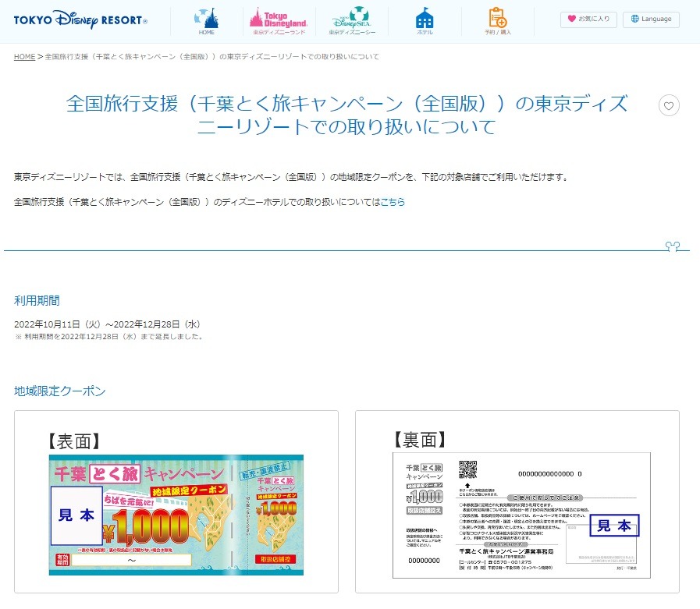Open the HOME castle icon
This screenshot has width=700, height=609.
pyautogui.click(x=206, y=21)
